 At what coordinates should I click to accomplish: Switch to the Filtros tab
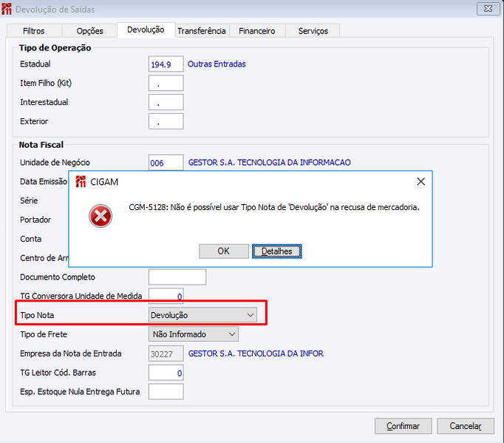(34, 31)
